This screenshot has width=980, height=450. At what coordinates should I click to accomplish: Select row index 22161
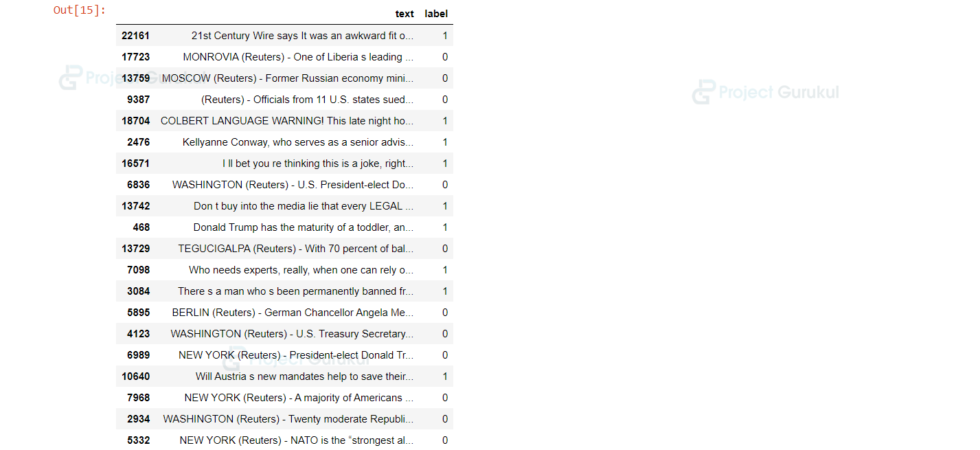pos(135,36)
